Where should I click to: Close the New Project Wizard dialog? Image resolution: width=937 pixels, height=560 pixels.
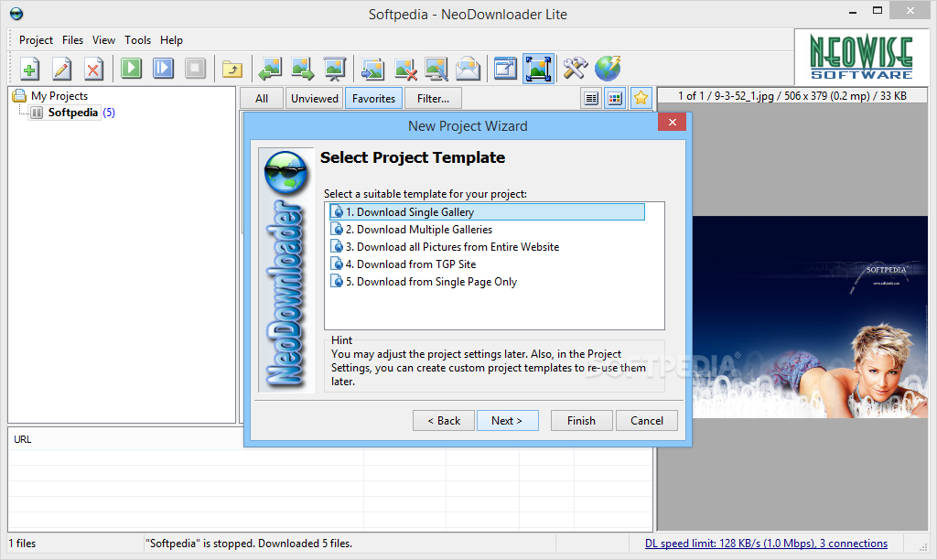pyautogui.click(x=672, y=122)
